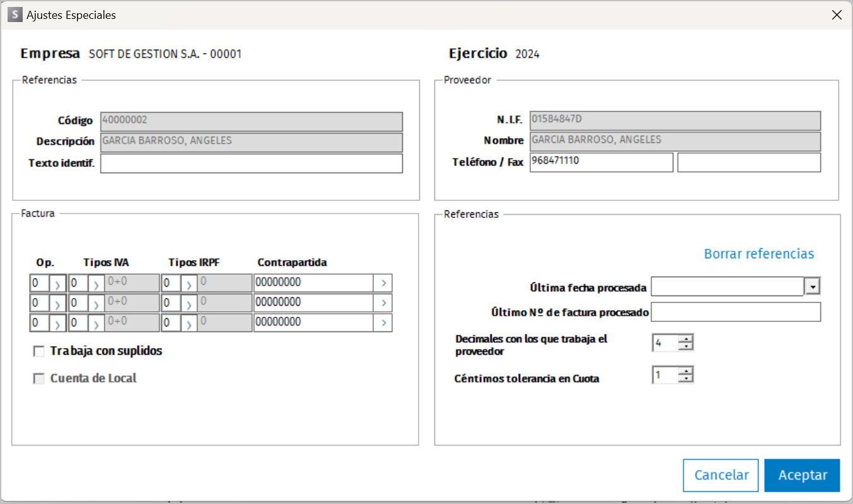Click the N.I.F. field showing 01584847D
Viewport: 853px width, 504px height.
click(675, 120)
